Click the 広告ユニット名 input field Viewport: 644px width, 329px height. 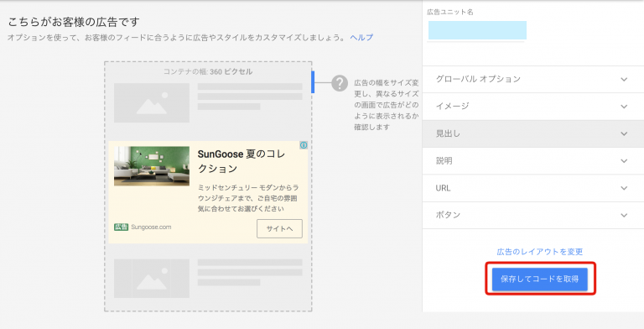(x=477, y=30)
